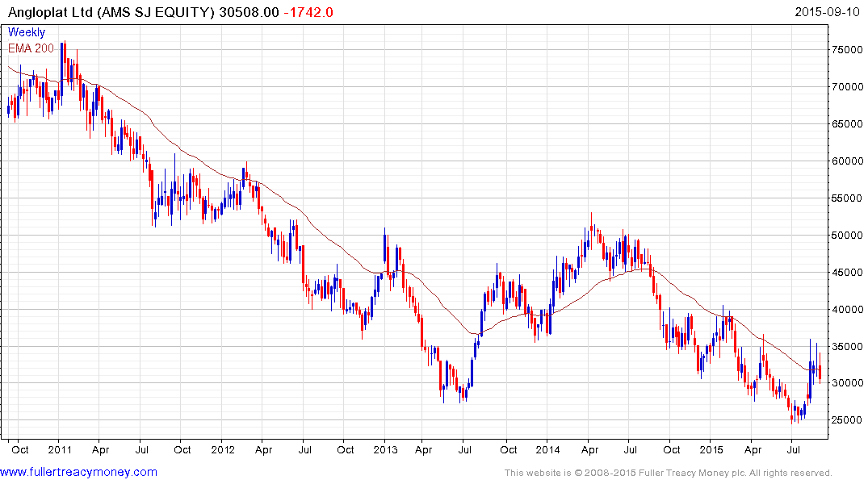The image size is (868, 484).
Task: Click the 2013 label on time axis
Action: [385, 449]
